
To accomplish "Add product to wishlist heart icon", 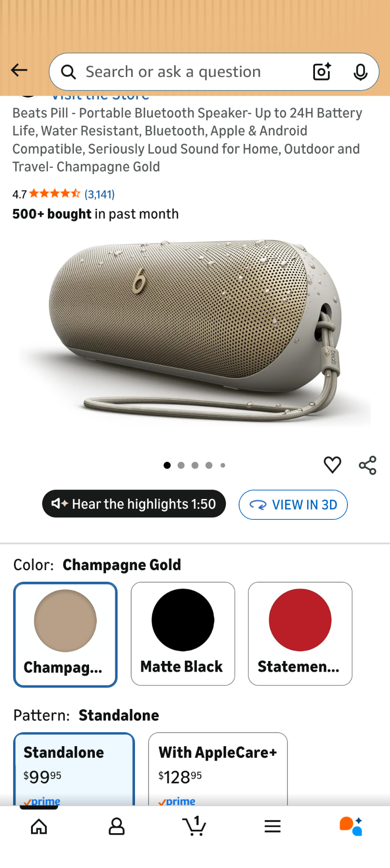I will [x=332, y=465].
